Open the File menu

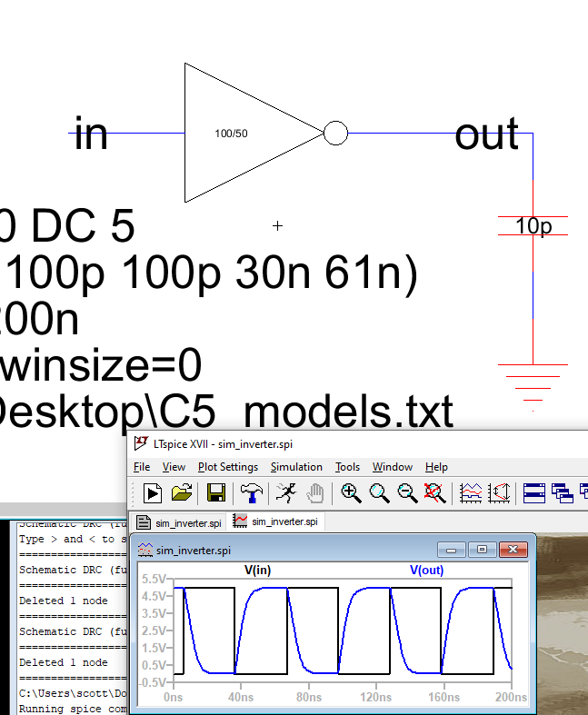[142, 467]
